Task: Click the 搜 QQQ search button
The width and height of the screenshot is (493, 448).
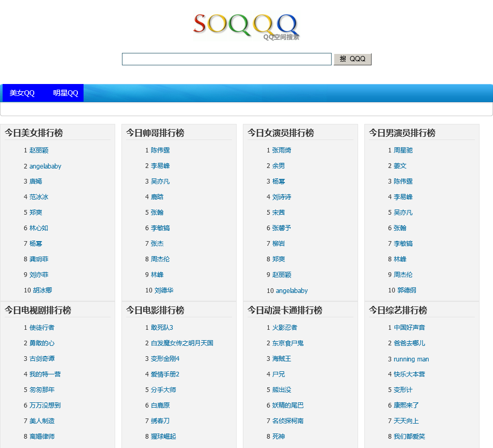Action: click(x=352, y=59)
